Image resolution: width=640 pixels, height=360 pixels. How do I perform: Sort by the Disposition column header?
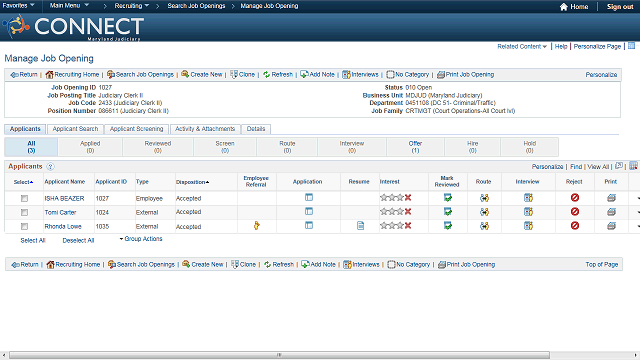(192, 182)
